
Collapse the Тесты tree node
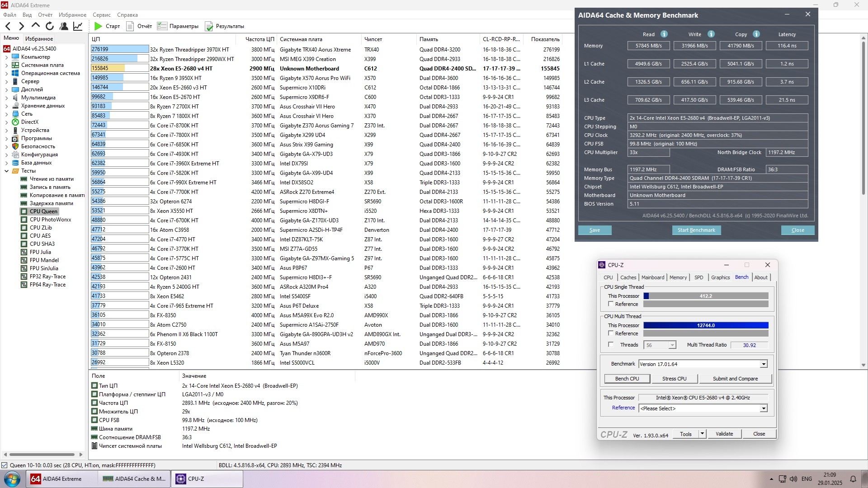pyautogui.click(x=6, y=171)
